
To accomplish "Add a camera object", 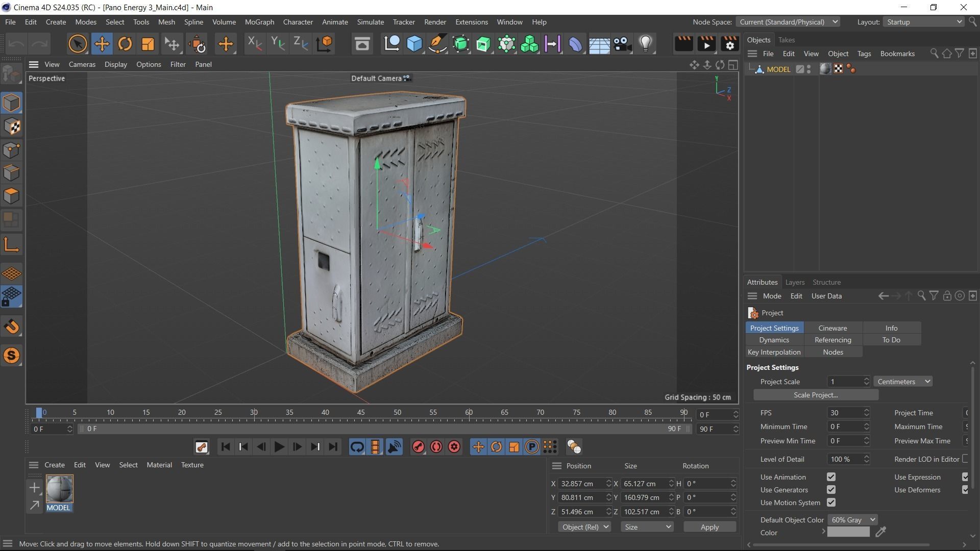I will pos(622,44).
